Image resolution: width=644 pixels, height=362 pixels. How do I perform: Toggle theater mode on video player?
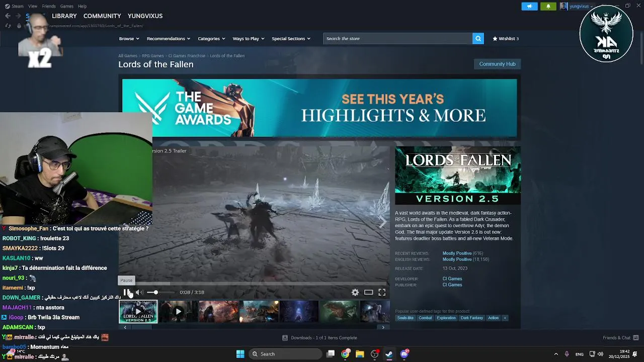(369, 292)
